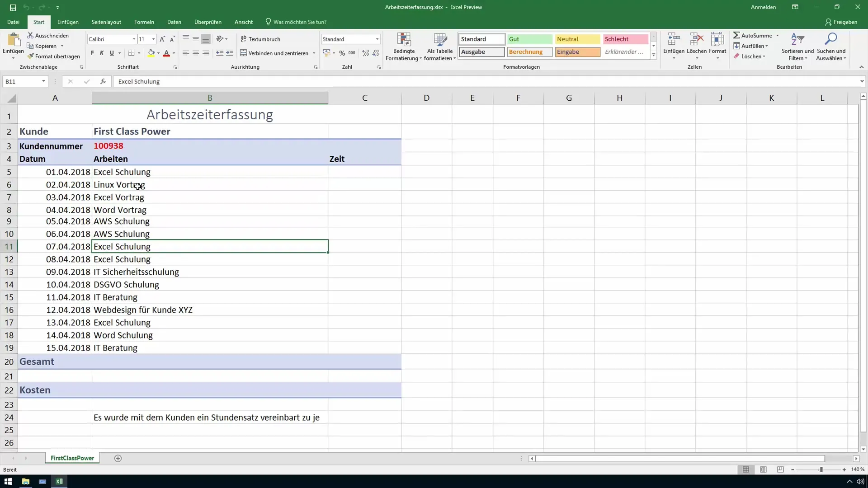The width and height of the screenshot is (868, 488).
Task: Add decimal place icon
Action: 365,53
